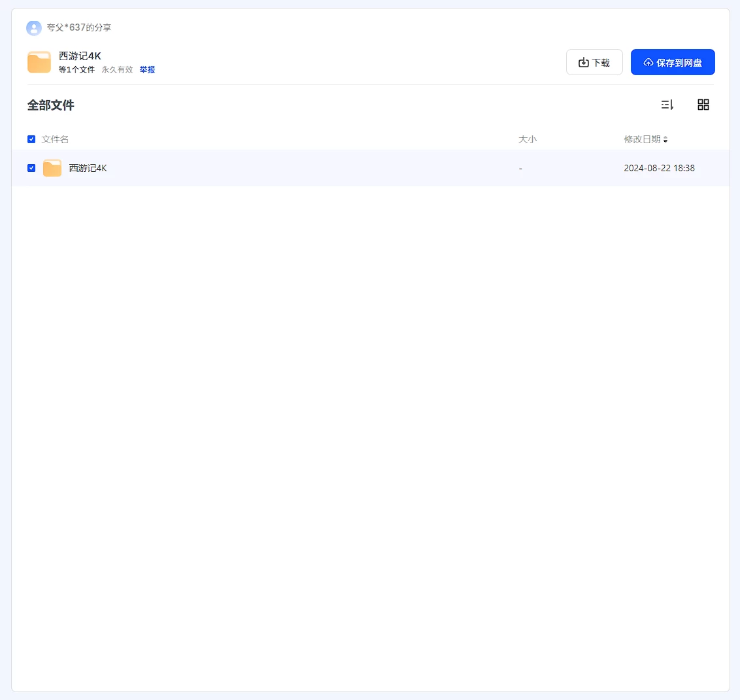This screenshot has height=700, width=740.
Task: Click the folder icon in the file row
Action: coord(52,168)
